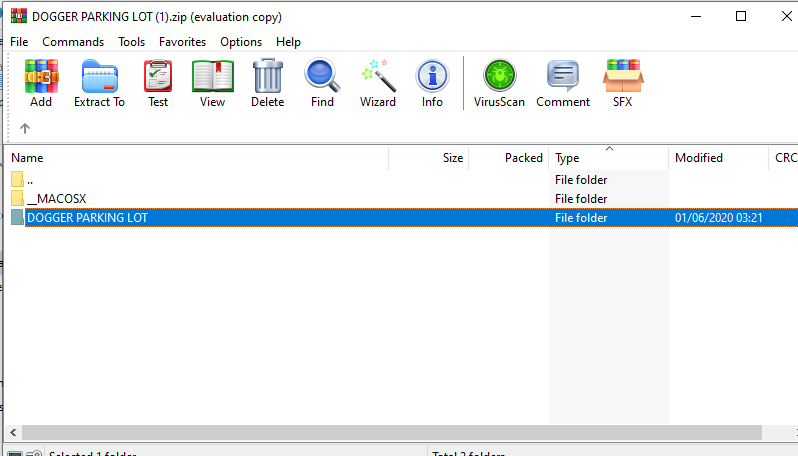Maximize the WinRAR window

point(741,16)
